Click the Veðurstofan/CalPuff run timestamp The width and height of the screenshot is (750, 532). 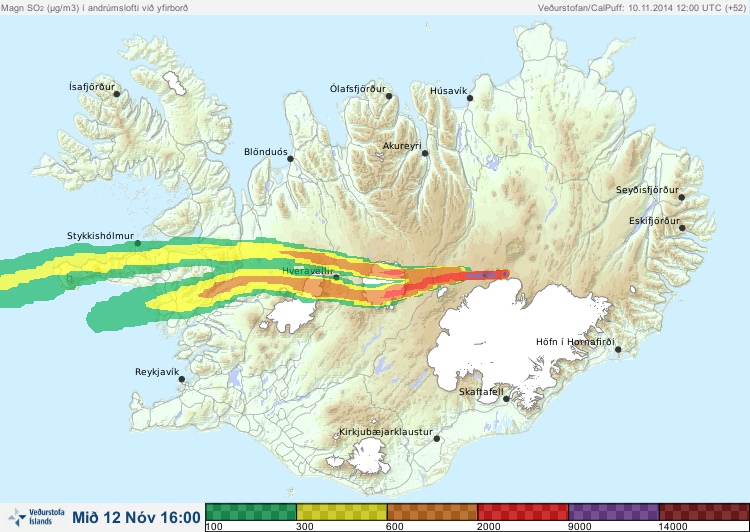coord(641,8)
